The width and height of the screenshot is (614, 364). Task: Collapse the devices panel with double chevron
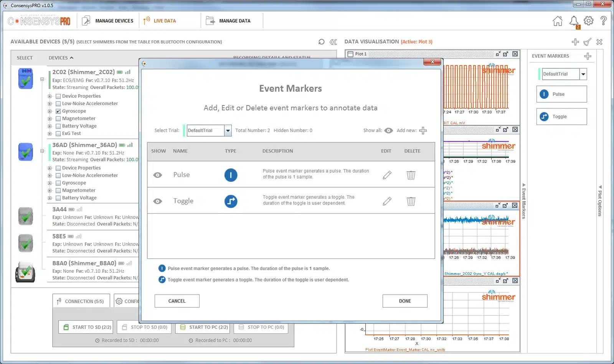333,41
